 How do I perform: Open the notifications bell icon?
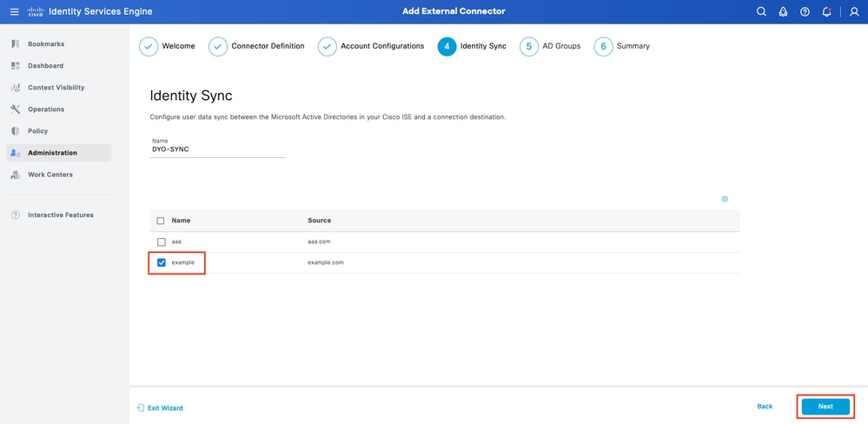pos(826,11)
